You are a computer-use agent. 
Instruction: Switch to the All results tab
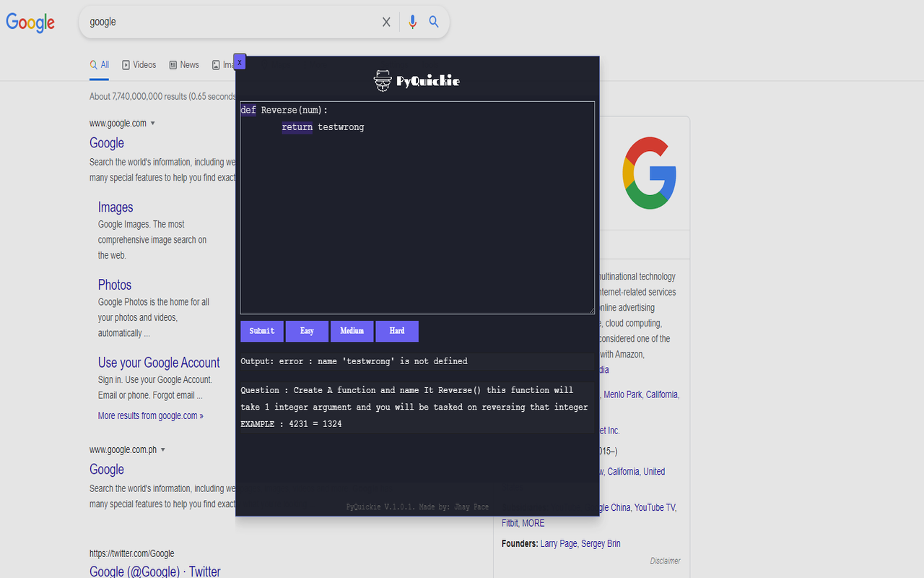[x=99, y=64]
